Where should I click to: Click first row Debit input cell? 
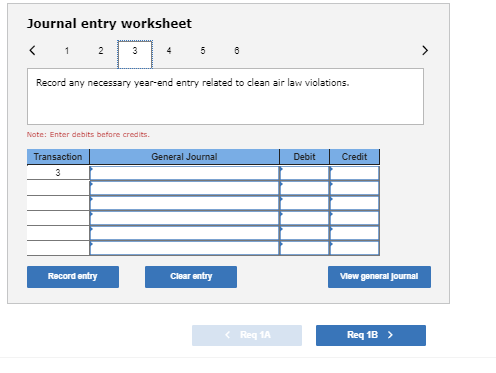304,173
